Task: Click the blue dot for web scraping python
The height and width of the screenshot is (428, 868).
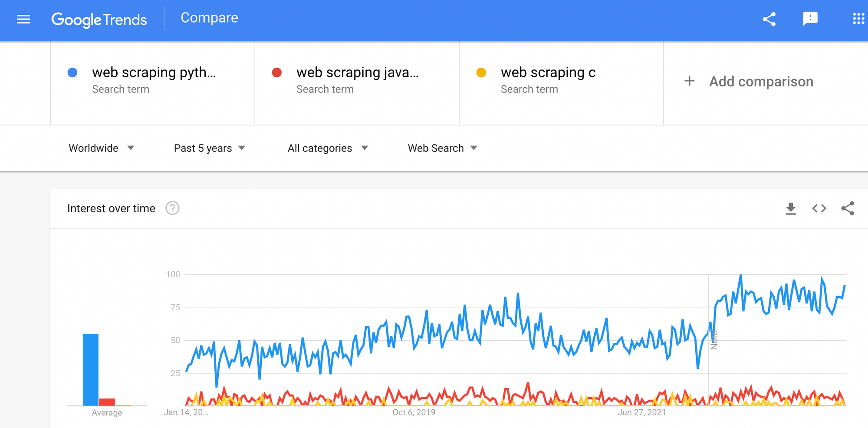Action: 73,72
